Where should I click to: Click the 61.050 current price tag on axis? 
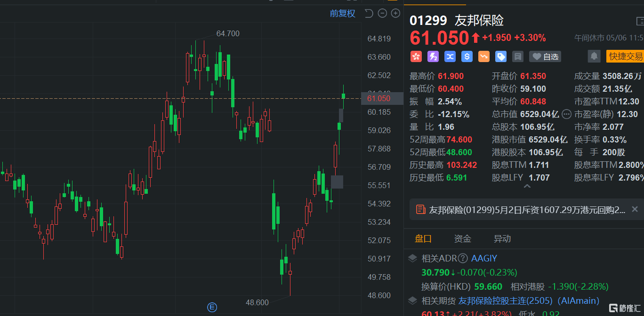(x=382, y=98)
